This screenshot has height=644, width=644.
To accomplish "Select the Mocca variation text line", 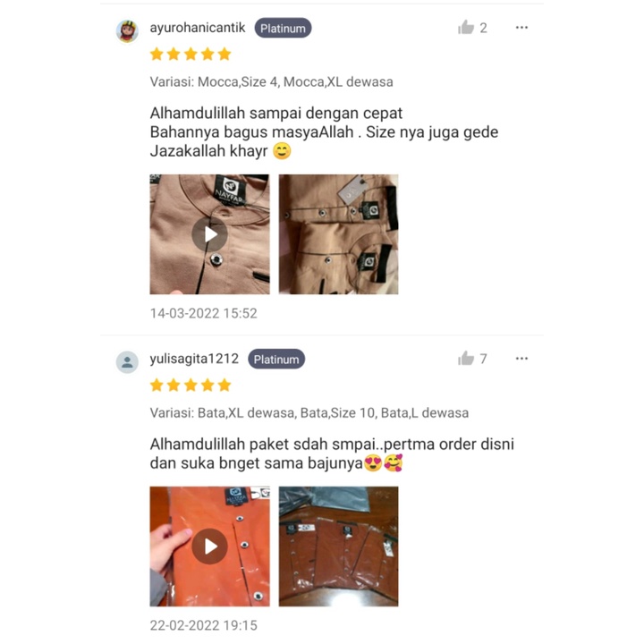I will [272, 81].
